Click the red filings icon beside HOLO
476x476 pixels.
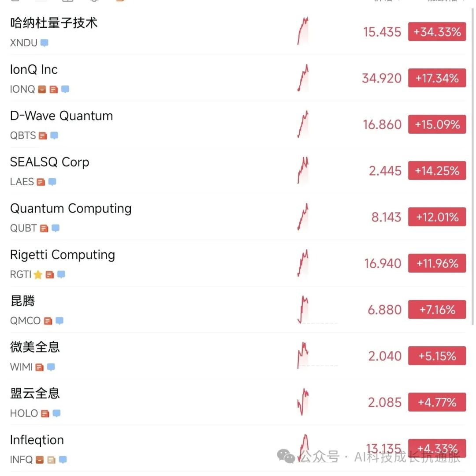pos(44,413)
